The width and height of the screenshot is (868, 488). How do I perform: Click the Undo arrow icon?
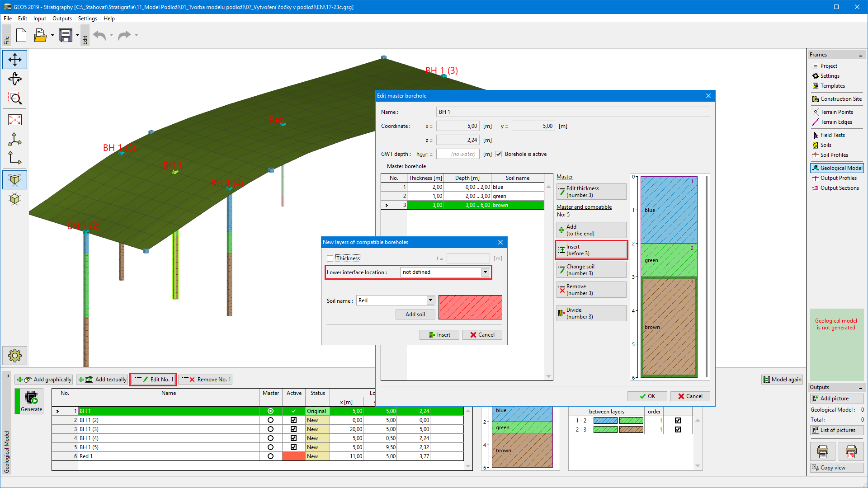(99, 35)
